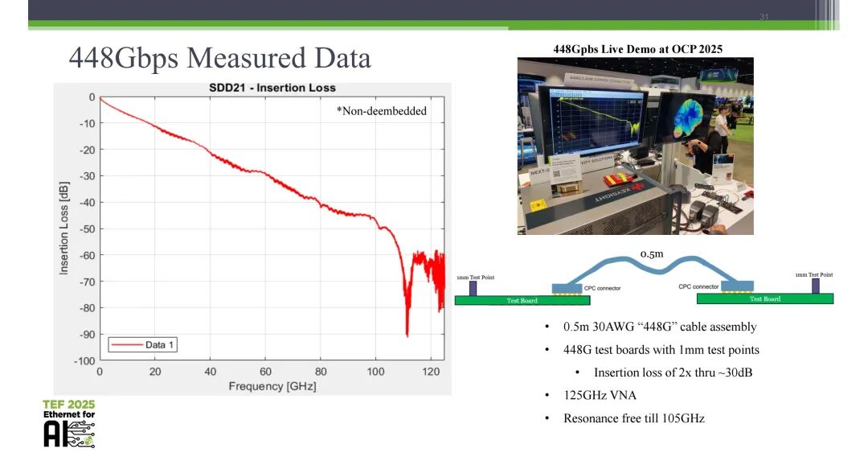
Task: Select the 'Frequency [GHz]' axis label
Action: pyautogui.click(x=272, y=386)
